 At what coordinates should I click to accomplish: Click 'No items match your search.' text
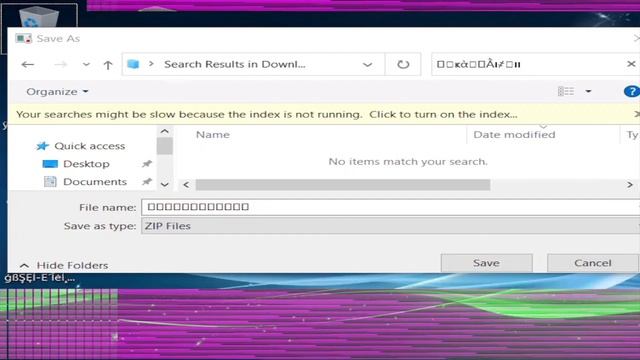(408, 162)
